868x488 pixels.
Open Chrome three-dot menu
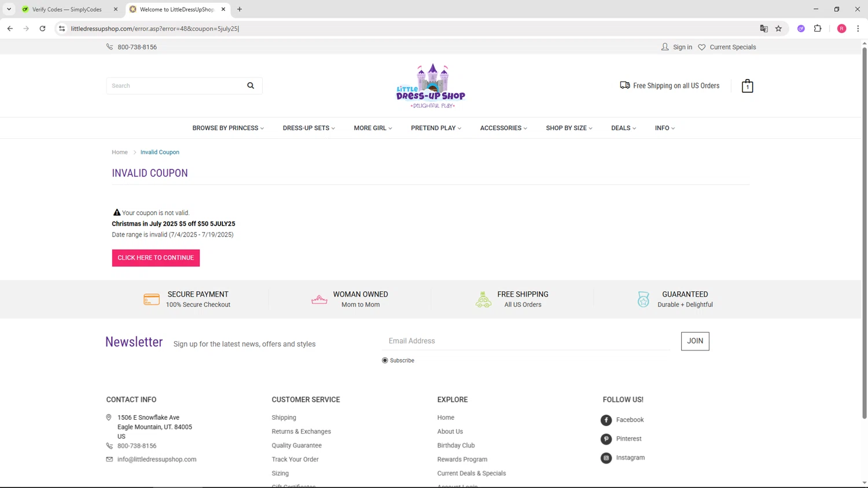(858, 28)
